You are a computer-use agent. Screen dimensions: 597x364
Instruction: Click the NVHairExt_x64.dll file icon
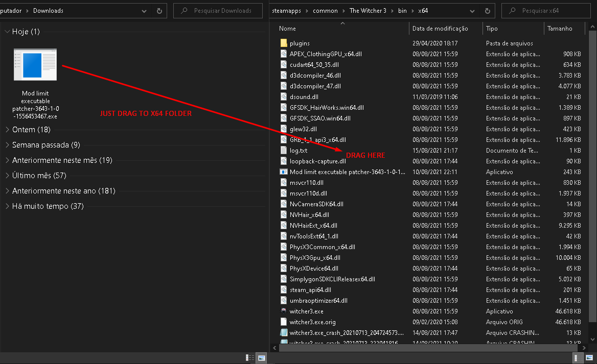pos(284,225)
